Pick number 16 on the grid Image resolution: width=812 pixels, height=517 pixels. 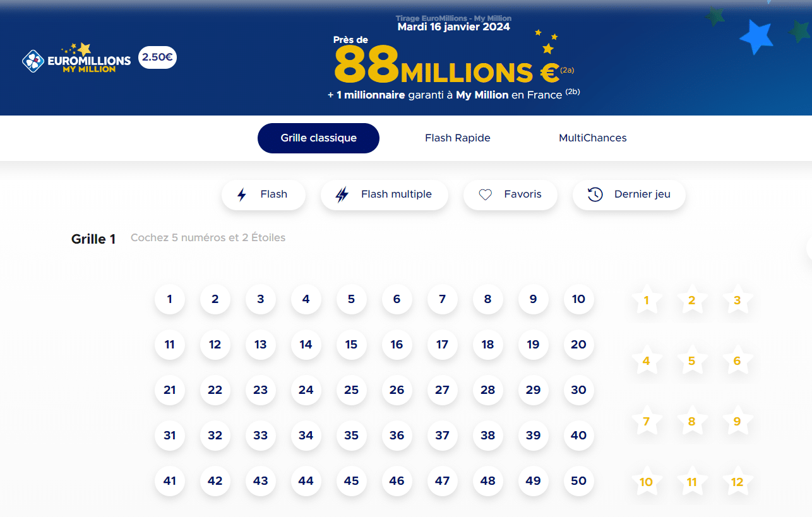click(397, 345)
